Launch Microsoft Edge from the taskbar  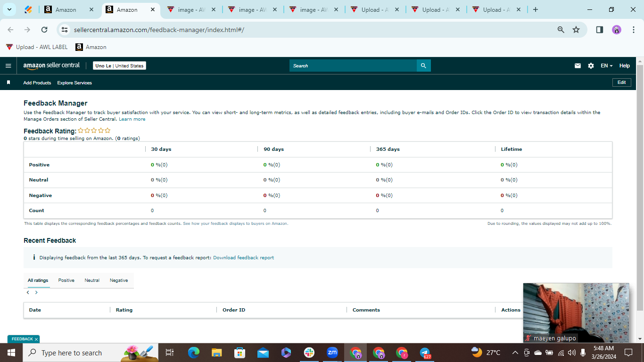194,353
